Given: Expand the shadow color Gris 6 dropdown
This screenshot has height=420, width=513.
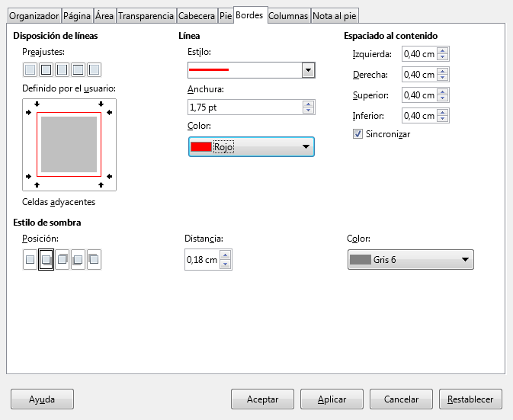Looking at the screenshot, I should [x=410, y=260].
